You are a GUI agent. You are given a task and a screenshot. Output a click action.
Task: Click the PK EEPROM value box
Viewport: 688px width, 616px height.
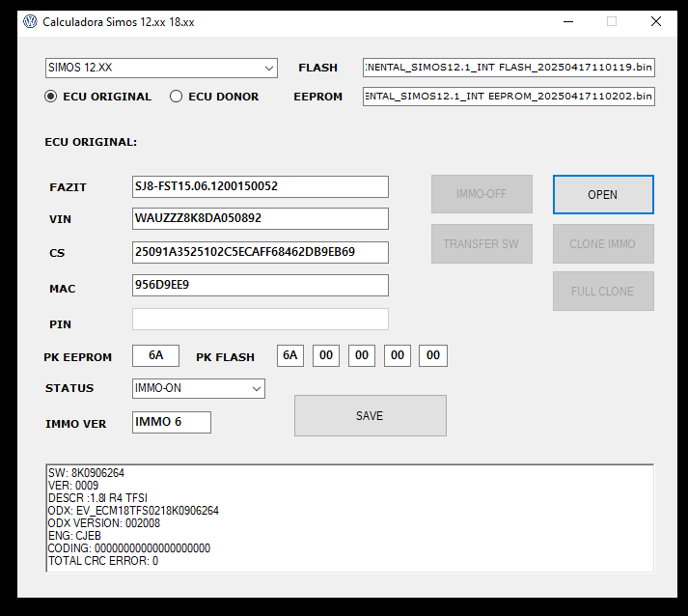click(155, 355)
